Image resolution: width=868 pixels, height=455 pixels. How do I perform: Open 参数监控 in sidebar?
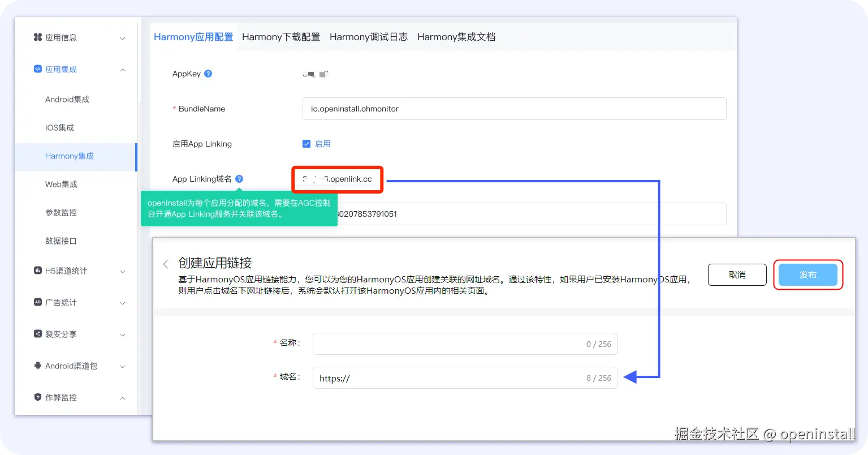coord(61,212)
